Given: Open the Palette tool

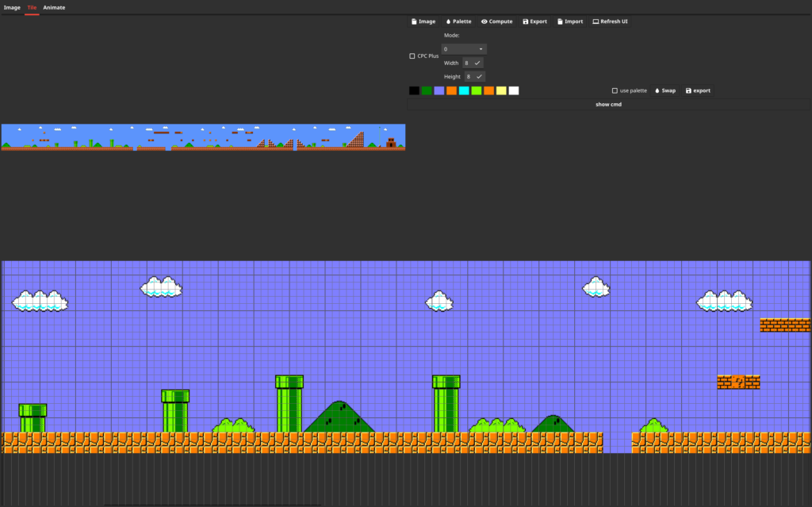Looking at the screenshot, I should click(x=458, y=21).
